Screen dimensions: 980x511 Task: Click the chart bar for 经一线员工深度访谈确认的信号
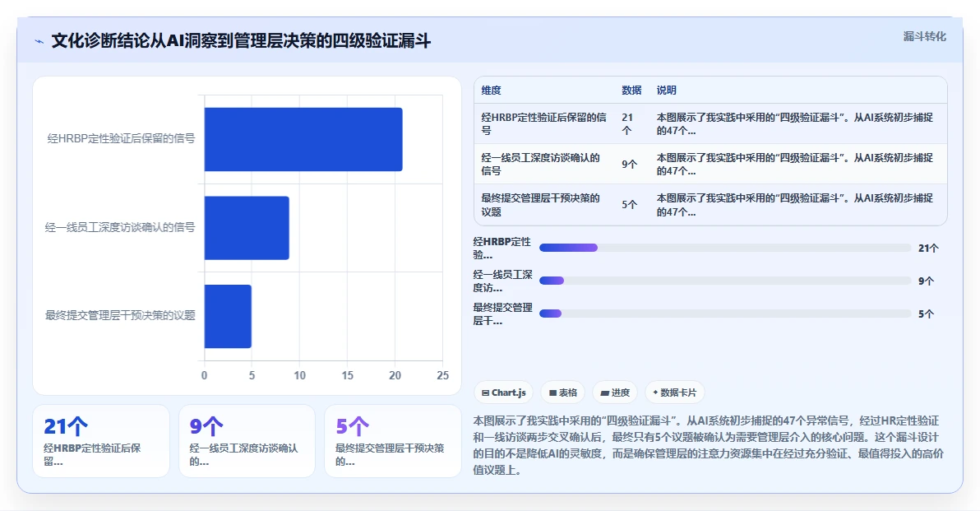click(x=247, y=228)
